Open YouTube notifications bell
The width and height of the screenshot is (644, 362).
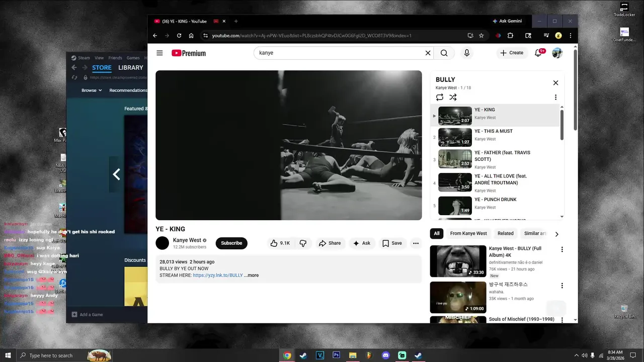[x=538, y=53]
